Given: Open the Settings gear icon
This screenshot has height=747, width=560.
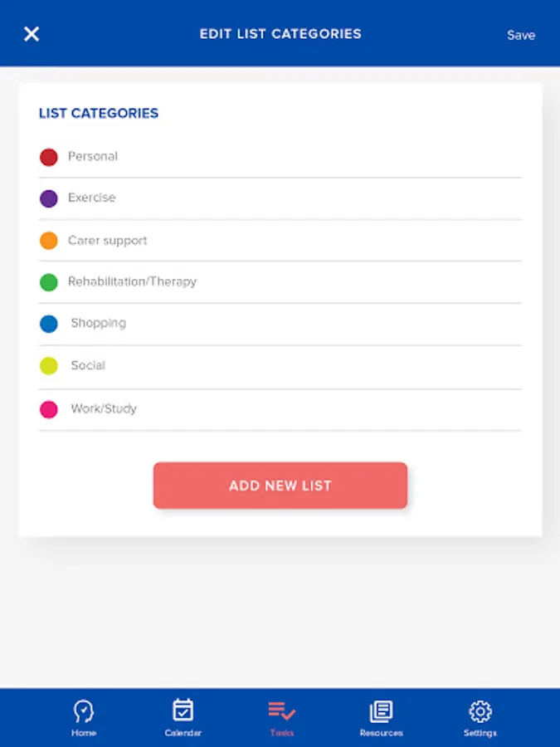Looking at the screenshot, I should pyautogui.click(x=480, y=711).
